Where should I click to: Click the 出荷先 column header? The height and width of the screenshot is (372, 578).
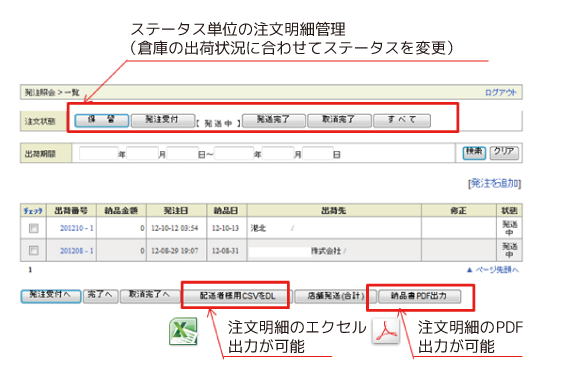tap(334, 211)
